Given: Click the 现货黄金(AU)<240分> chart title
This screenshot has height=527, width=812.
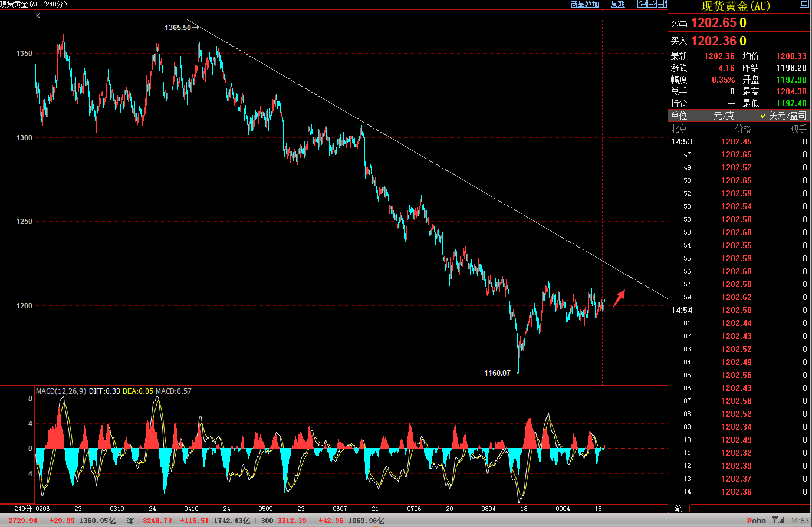Looking at the screenshot, I should (34, 4).
